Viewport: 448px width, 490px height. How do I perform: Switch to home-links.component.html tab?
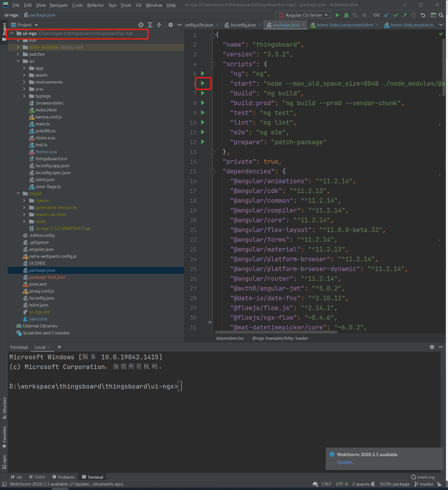click(344, 25)
